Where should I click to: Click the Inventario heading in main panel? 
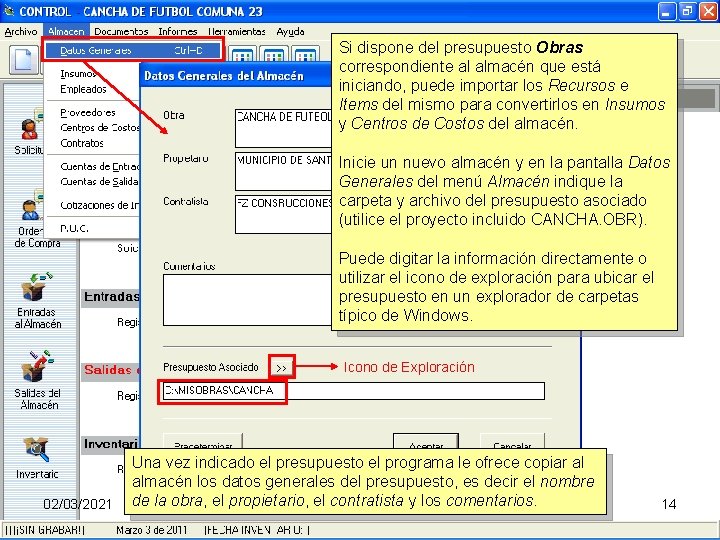coord(111,444)
